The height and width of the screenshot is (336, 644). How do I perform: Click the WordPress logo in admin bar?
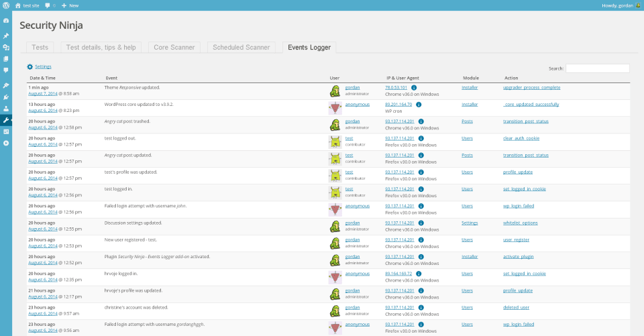point(6,5)
